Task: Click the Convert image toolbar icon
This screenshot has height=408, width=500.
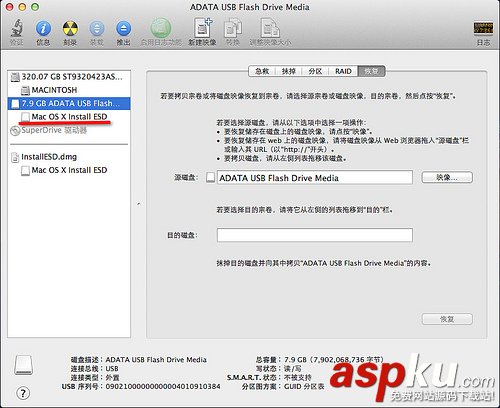Action: (x=233, y=28)
